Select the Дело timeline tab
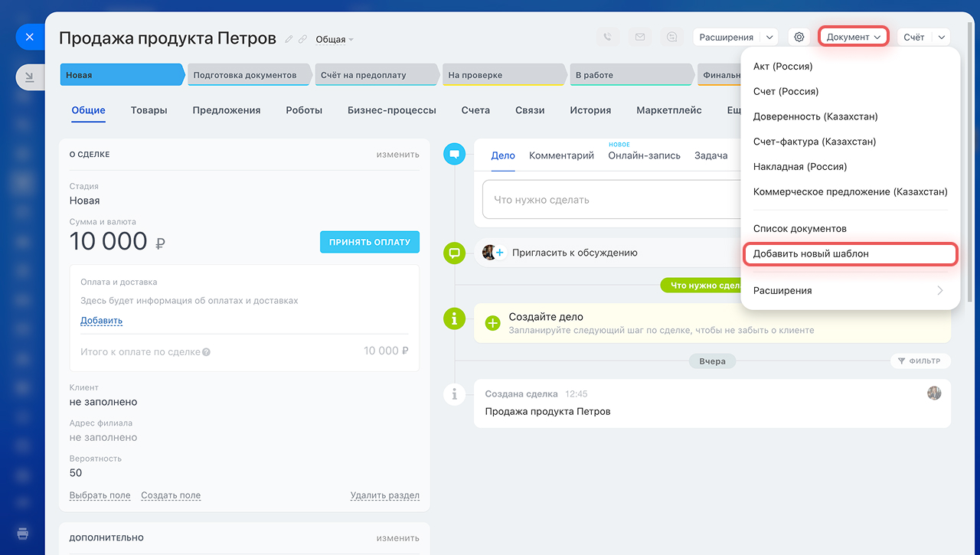Screen dimensions: 980x555 (503, 155)
